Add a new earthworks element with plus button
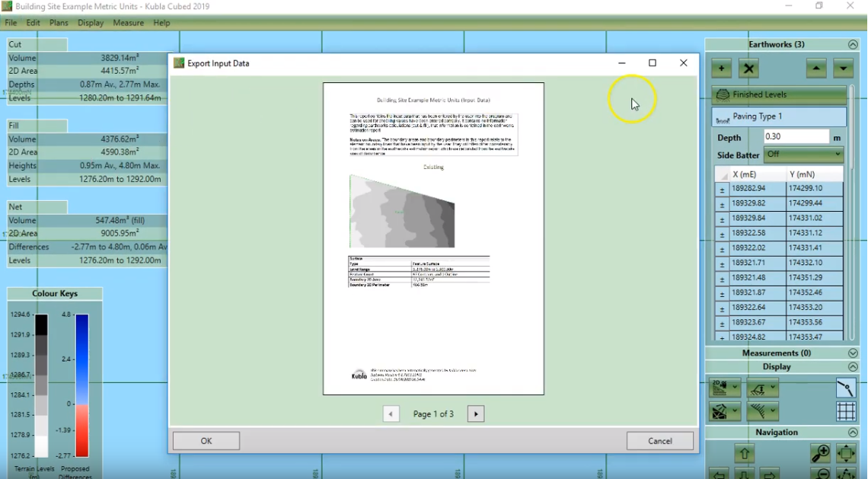868x479 pixels. (x=721, y=69)
